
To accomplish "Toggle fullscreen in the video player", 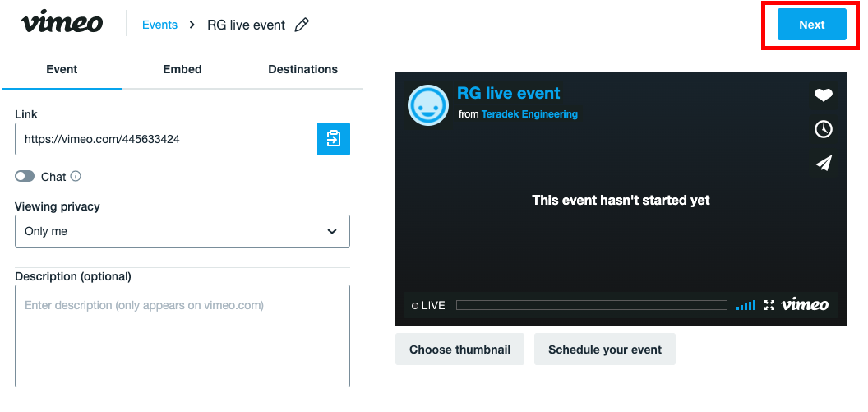I will click(769, 305).
